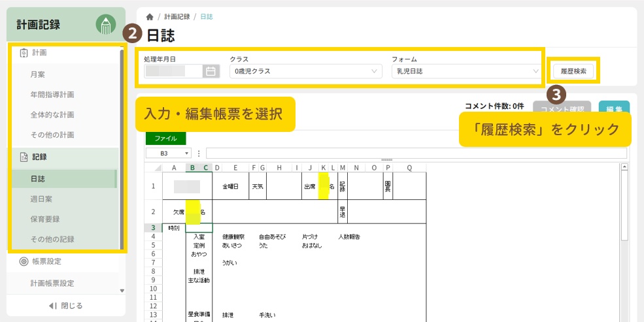Click the formula bar options dots icon

199,153
